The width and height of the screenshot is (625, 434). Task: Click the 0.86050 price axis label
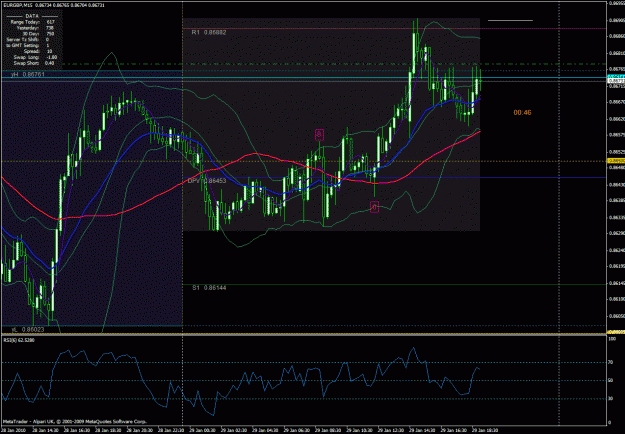click(617, 316)
